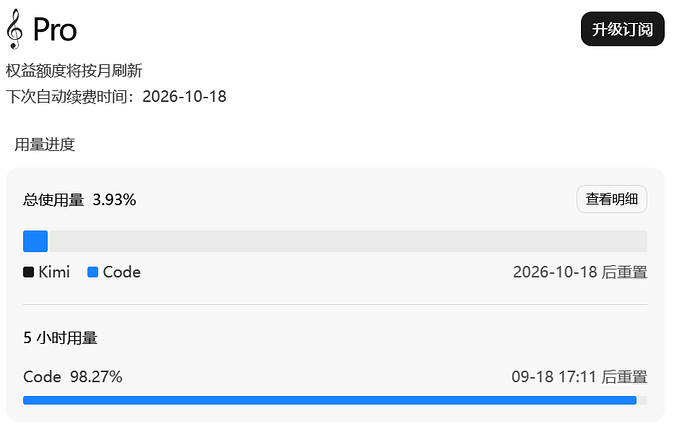Image resolution: width=690 pixels, height=427 pixels.
Task: Click the 用量进度 section title
Action: (x=44, y=144)
